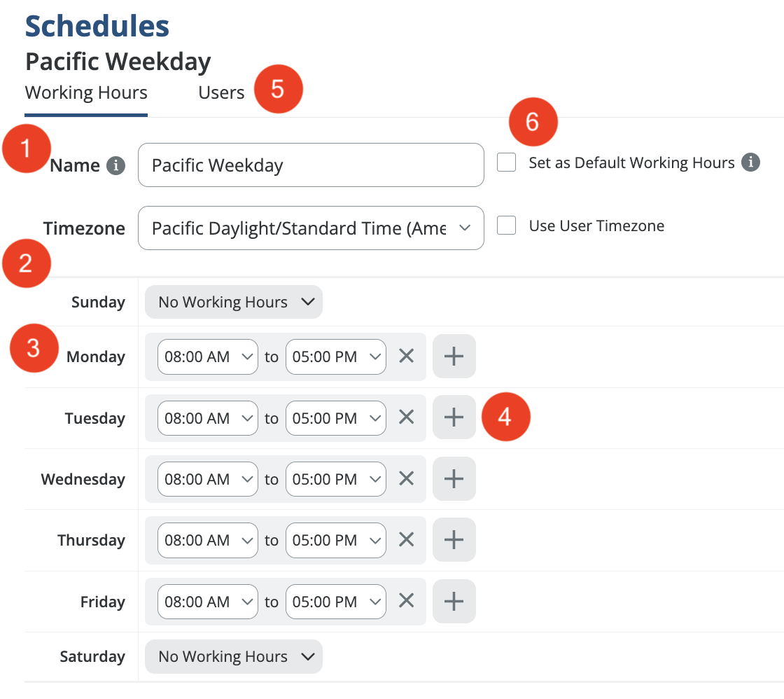The height and width of the screenshot is (699, 784).
Task: Open Monday's 08:00 AM start time dropdown
Action: [x=208, y=357]
